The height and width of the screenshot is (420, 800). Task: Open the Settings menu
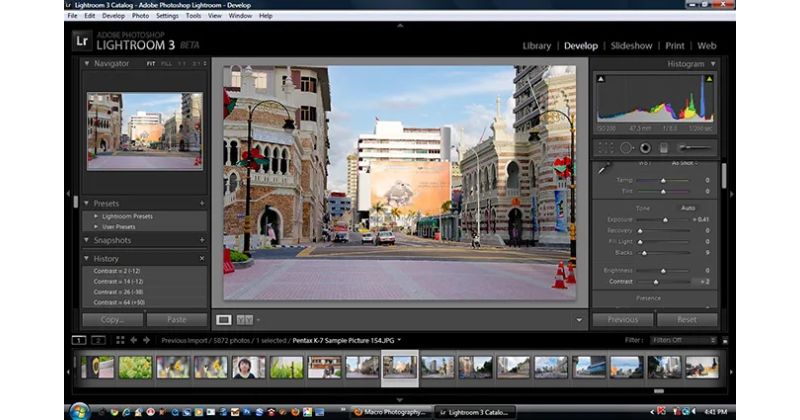tap(167, 16)
